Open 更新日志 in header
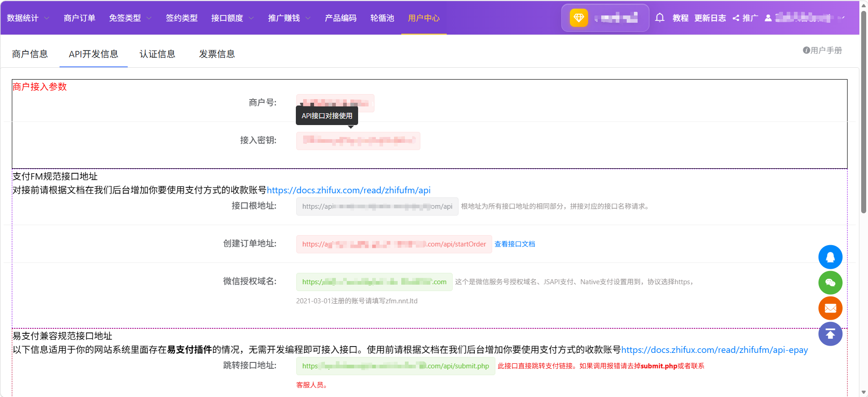 point(710,18)
